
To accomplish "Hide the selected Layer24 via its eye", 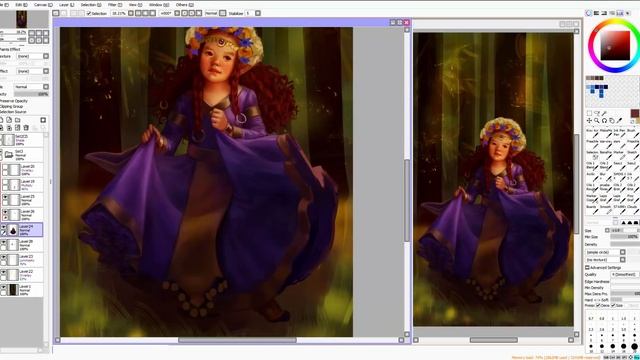I will pos(3,227).
